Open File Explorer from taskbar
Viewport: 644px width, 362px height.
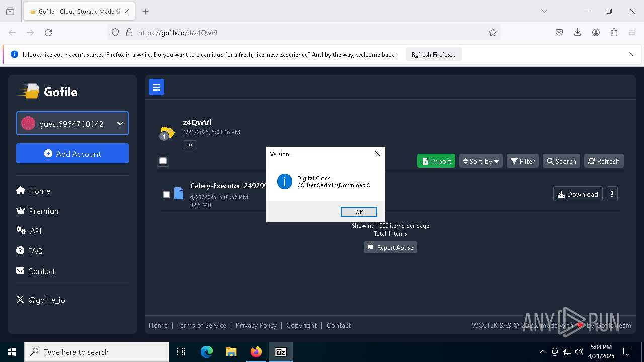click(231, 352)
